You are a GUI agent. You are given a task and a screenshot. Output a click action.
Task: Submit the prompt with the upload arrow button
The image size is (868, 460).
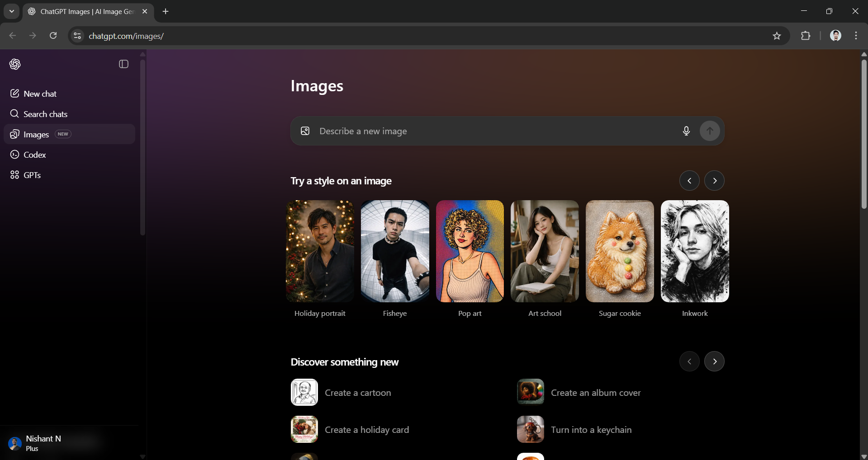[709, 131]
